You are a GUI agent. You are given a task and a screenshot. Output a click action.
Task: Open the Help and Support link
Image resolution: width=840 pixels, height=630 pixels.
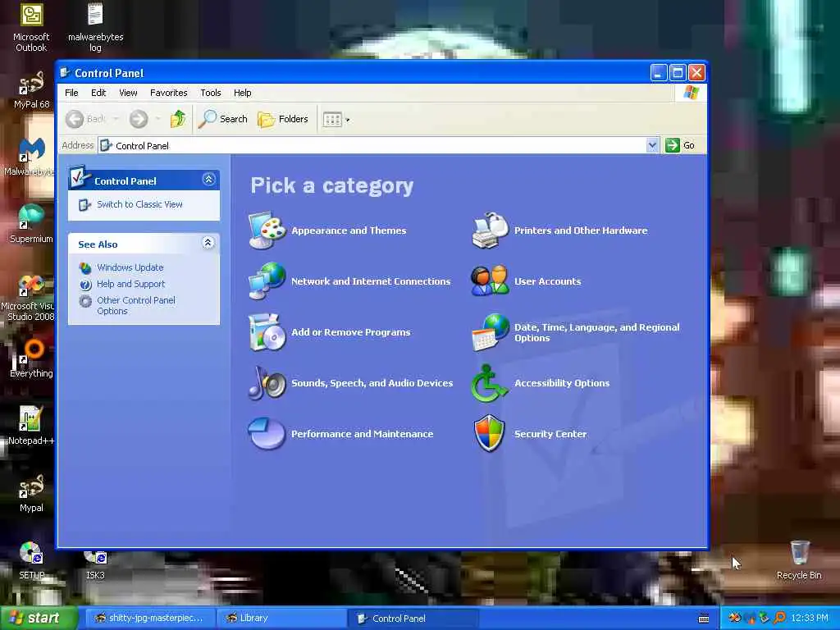pyautogui.click(x=130, y=284)
